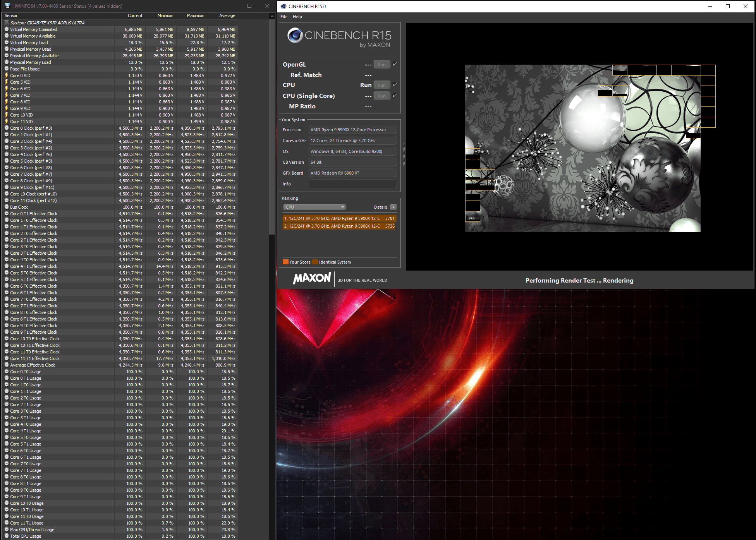Click the icon beside Core 0 T0 Usage
The image size is (756, 540).
(x=6, y=372)
